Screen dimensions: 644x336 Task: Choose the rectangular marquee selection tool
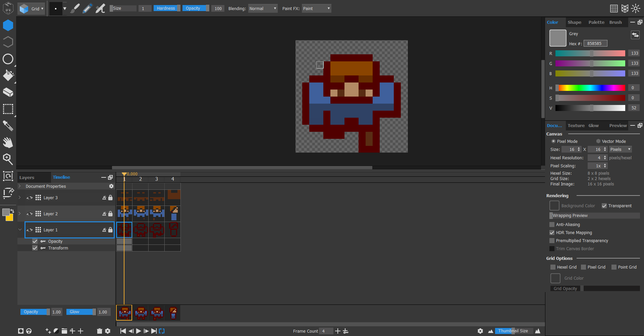point(8,109)
